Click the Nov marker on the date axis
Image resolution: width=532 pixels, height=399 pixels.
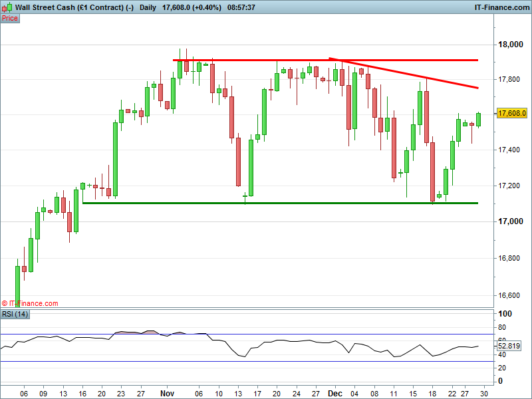[169, 394]
